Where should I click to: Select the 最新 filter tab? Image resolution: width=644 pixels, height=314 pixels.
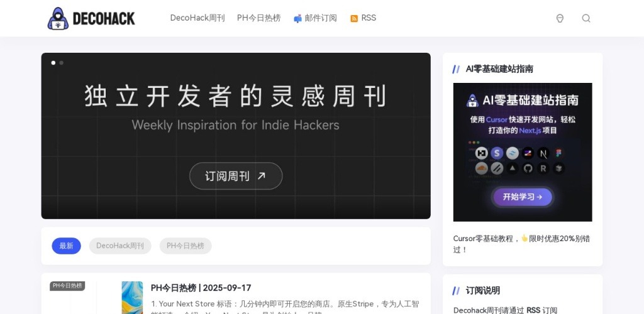pyautogui.click(x=66, y=246)
